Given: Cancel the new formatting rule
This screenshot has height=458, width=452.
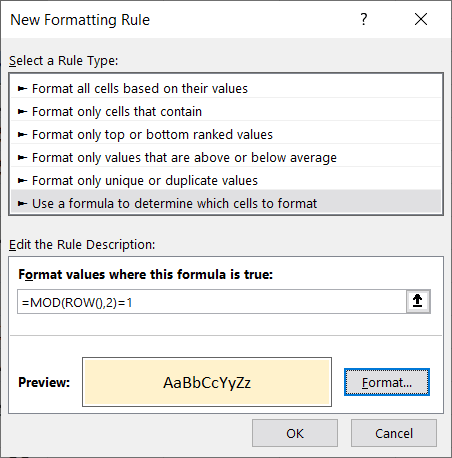Looking at the screenshot, I should click(x=394, y=433).
